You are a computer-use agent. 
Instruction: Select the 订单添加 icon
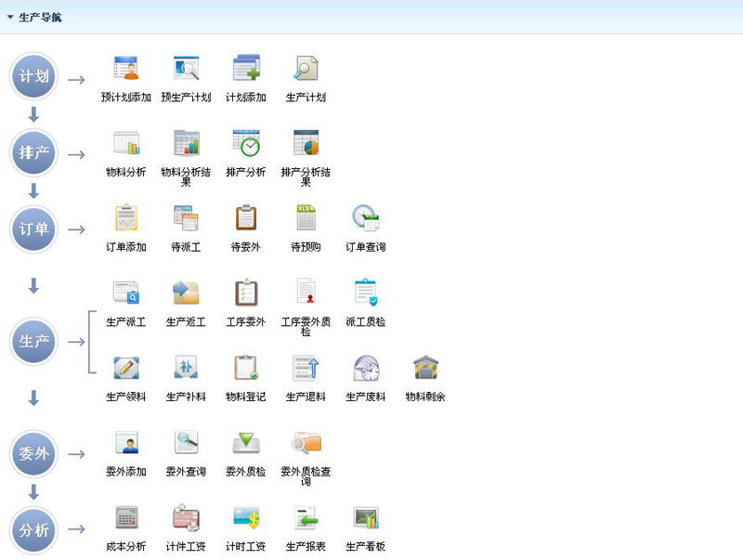click(125, 218)
